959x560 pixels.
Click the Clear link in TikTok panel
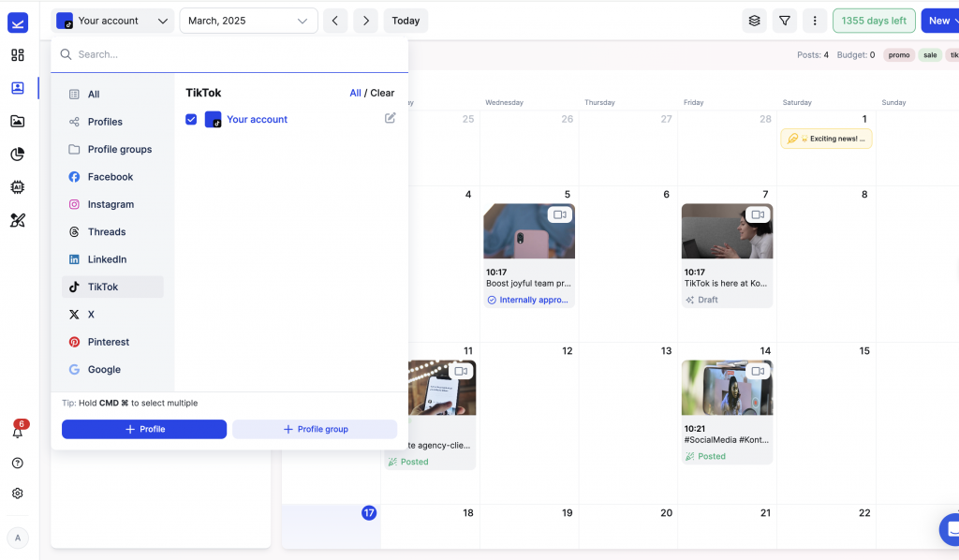click(x=382, y=94)
